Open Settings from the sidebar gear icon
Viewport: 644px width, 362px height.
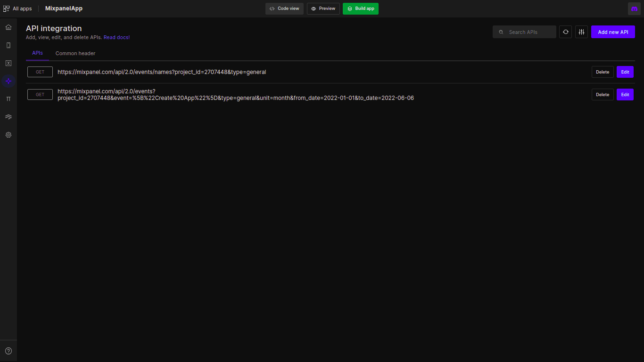coord(8,135)
